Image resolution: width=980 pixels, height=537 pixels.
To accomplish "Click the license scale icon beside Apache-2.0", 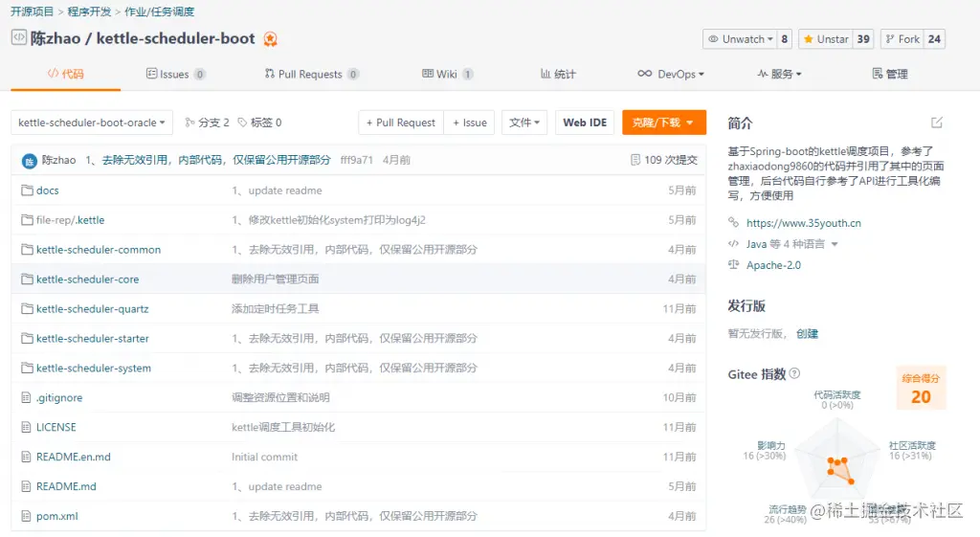I will [x=733, y=264].
